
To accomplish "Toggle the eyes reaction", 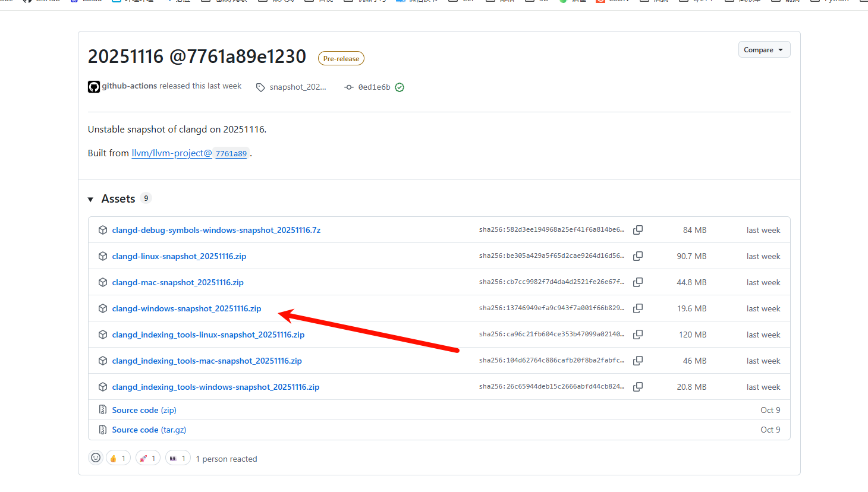I will pos(178,458).
